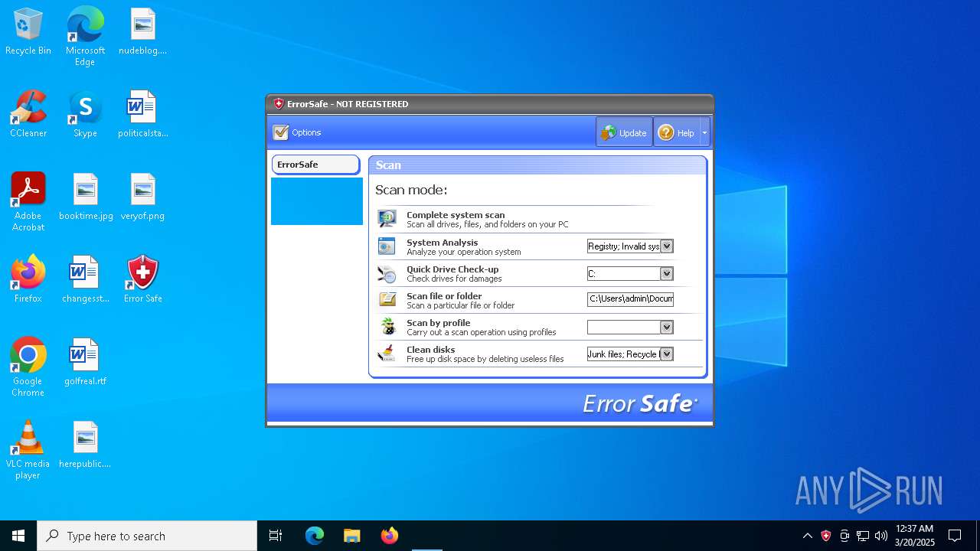Select the CCleaner desktop shortcut
The image size is (980, 551).
[28, 115]
